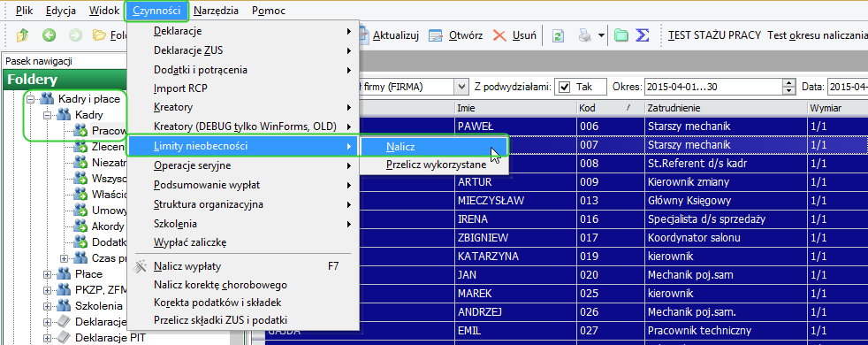Click the Kadry folder people icon
This screenshot has width=868, height=345.
pos(63,115)
